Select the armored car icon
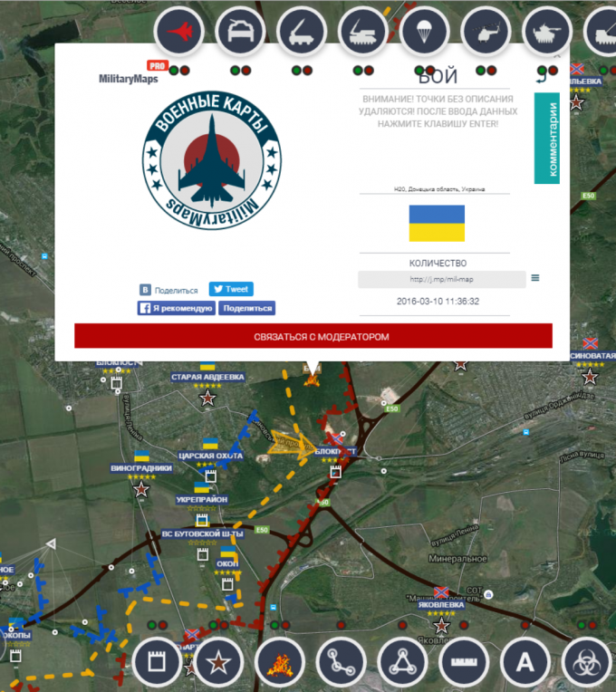616x692 pixels. 241,33
